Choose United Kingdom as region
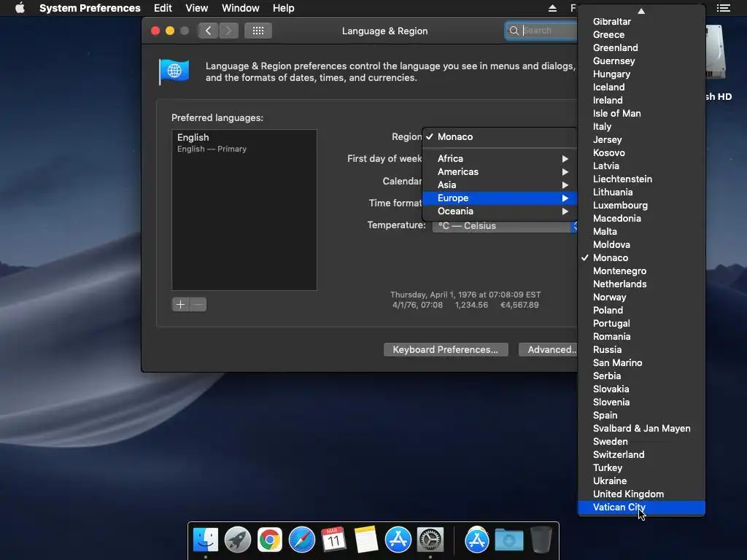 pos(641,494)
